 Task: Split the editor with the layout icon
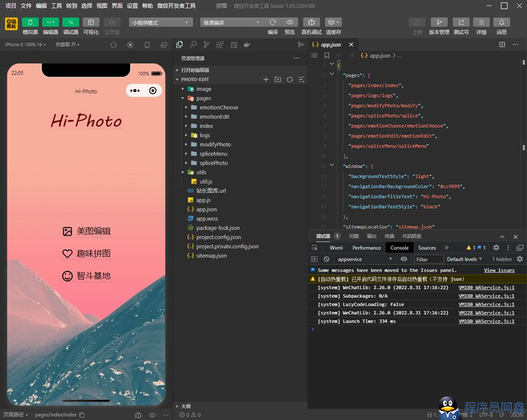(502, 44)
